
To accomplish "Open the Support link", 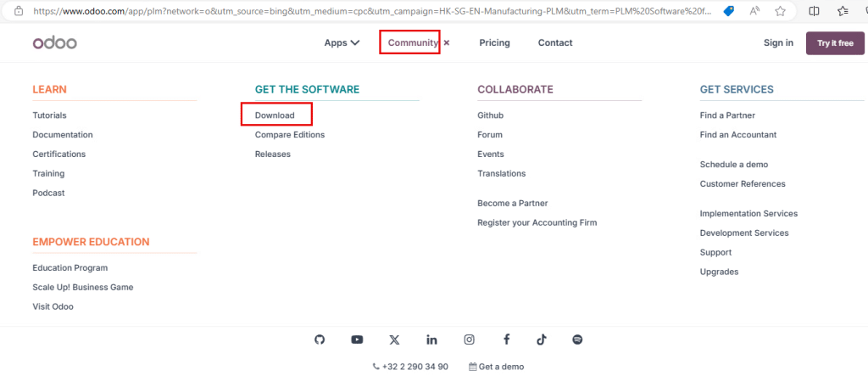I will click(715, 252).
